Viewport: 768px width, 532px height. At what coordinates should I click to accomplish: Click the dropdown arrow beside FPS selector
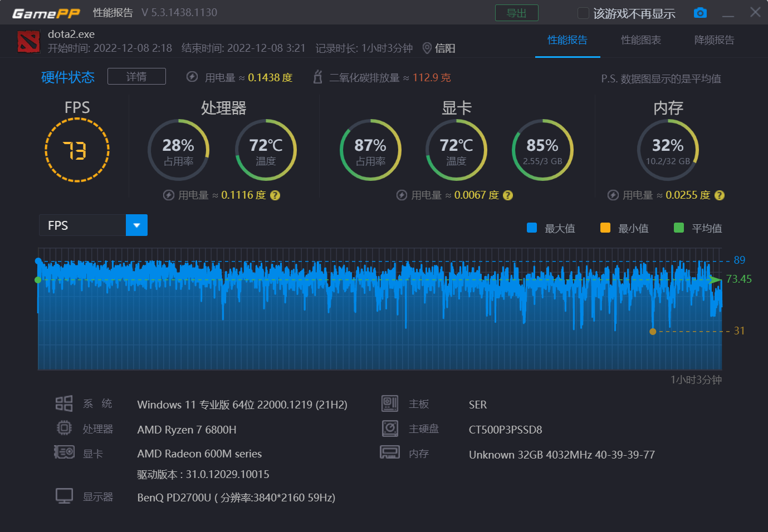[x=136, y=225]
